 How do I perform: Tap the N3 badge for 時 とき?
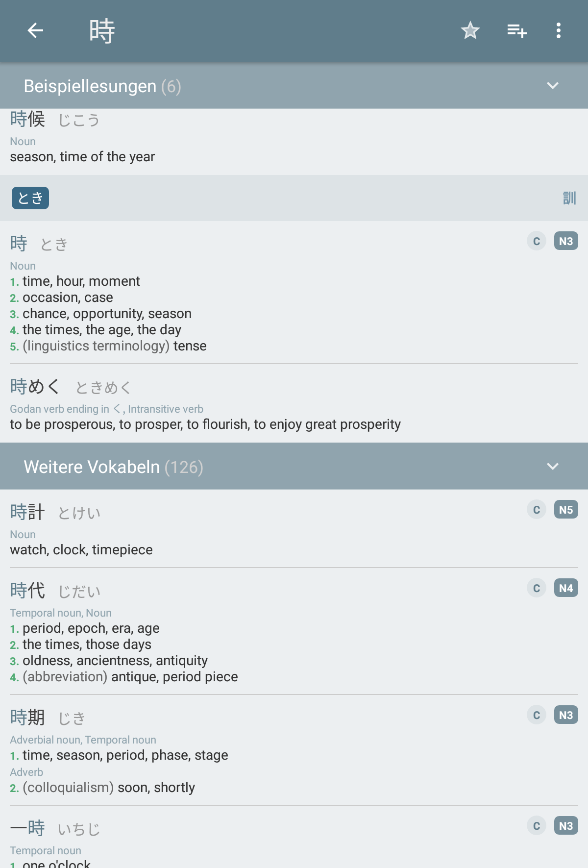[566, 241]
